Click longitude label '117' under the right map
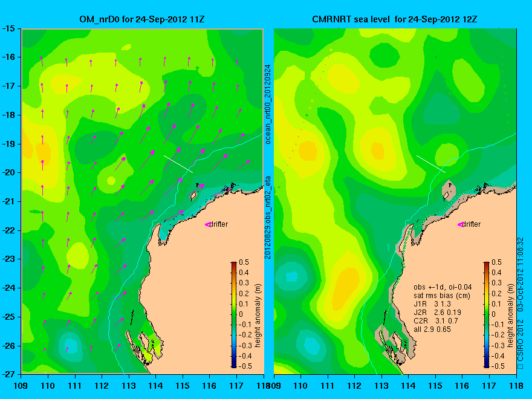Image resolution: width=532 pixels, height=399 pixels. (489, 386)
